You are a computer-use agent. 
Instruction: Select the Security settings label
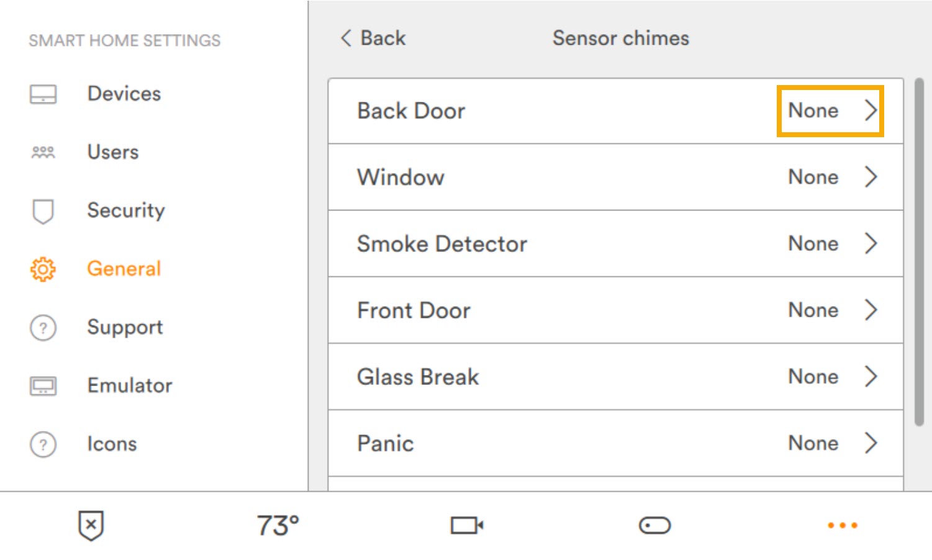[x=126, y=210]
